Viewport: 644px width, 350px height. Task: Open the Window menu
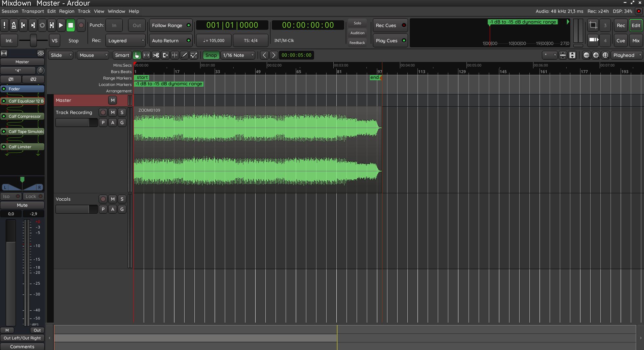116,11
